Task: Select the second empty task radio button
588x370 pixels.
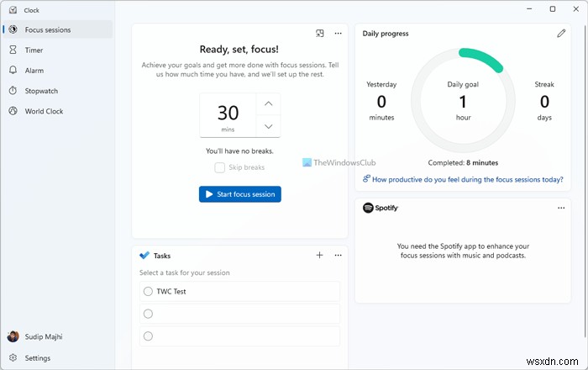Action: tap(149, 336)
